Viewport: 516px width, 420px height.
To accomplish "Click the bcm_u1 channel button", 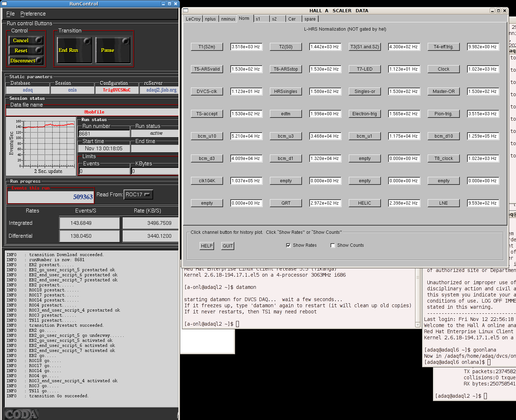I will pyautogui.click(x=365, y=136).
